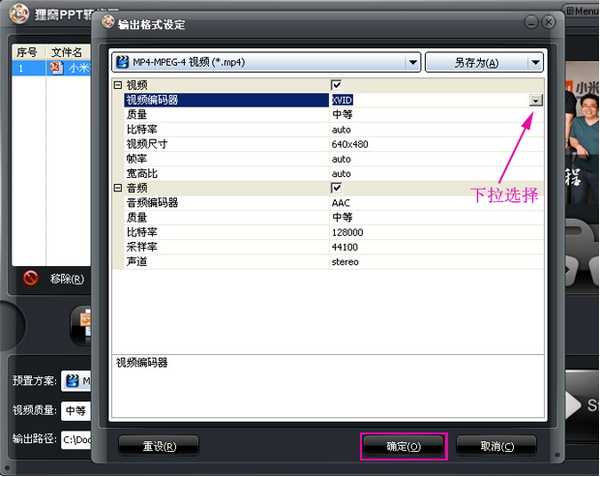Click the preset scheme video icon
This screenshot has height=477, width=600.
[x=72, y=381]
